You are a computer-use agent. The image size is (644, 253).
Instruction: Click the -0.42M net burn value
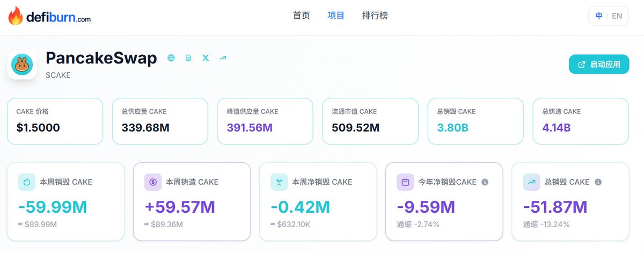click(299, 207)
